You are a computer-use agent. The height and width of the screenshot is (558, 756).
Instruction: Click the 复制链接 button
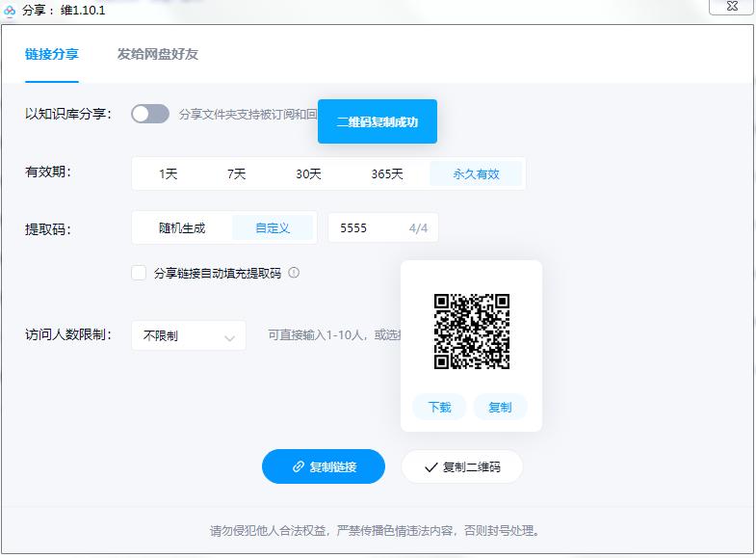pyautogui.click(x=324, y=466)
